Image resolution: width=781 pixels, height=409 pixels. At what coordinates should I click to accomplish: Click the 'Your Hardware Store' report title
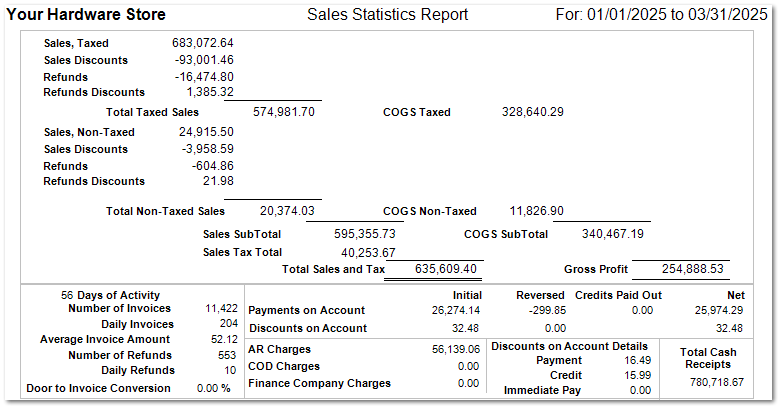(86, 14)
